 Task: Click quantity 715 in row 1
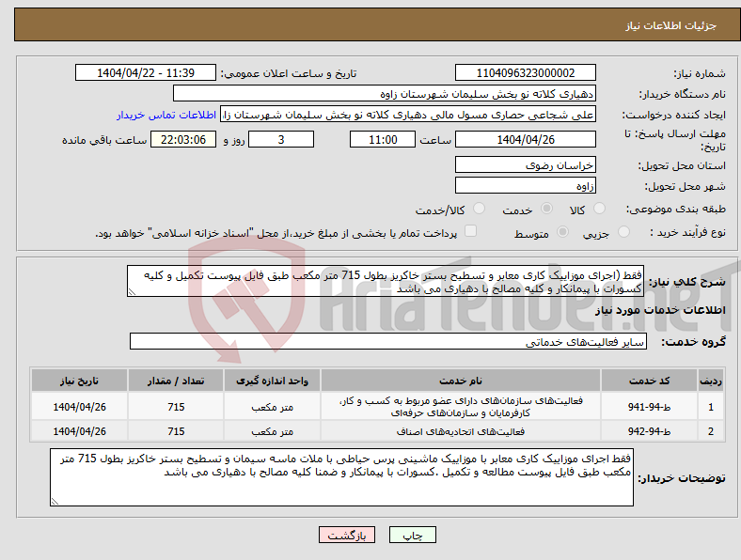click(x=176, y=407)
